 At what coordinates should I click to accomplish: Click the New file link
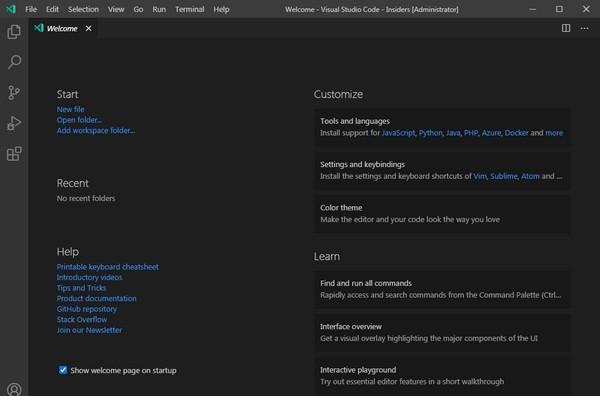click(x=70, y=109)
